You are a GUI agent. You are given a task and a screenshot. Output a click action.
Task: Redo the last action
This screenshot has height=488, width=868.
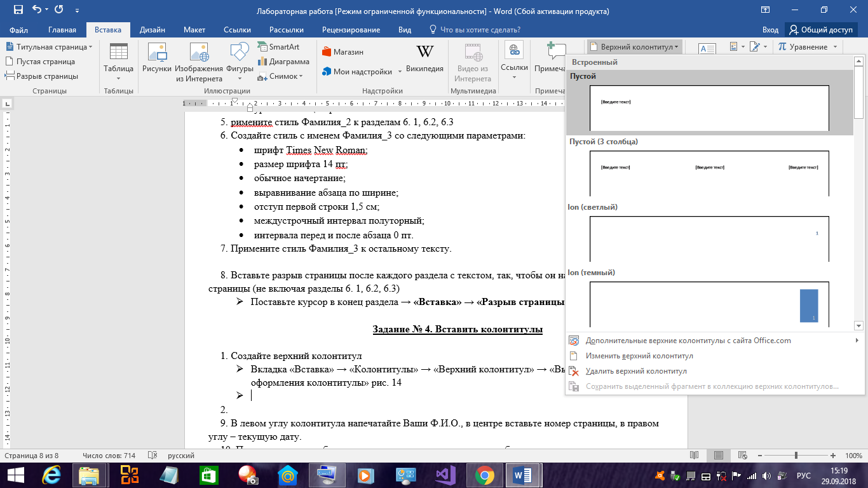click(59, 10)
